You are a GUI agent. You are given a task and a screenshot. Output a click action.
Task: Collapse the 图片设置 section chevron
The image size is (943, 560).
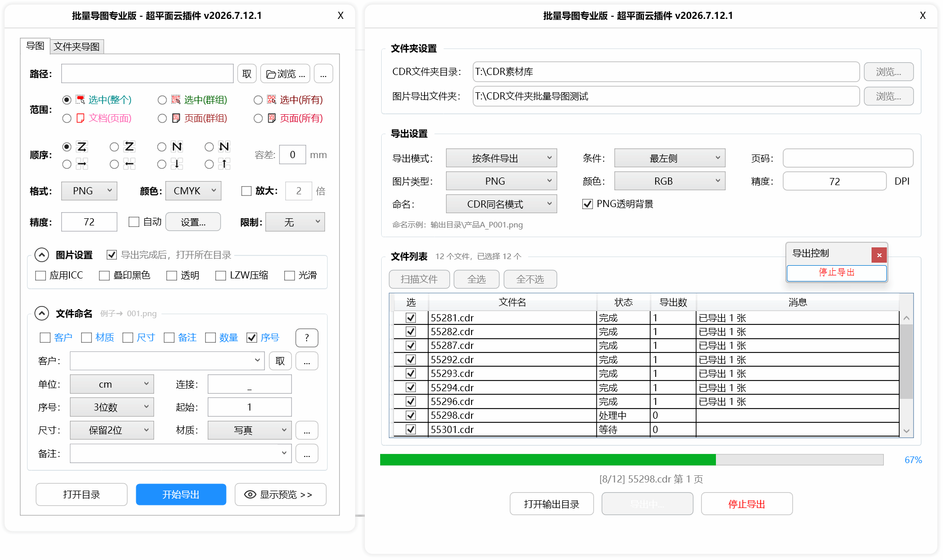42,255
